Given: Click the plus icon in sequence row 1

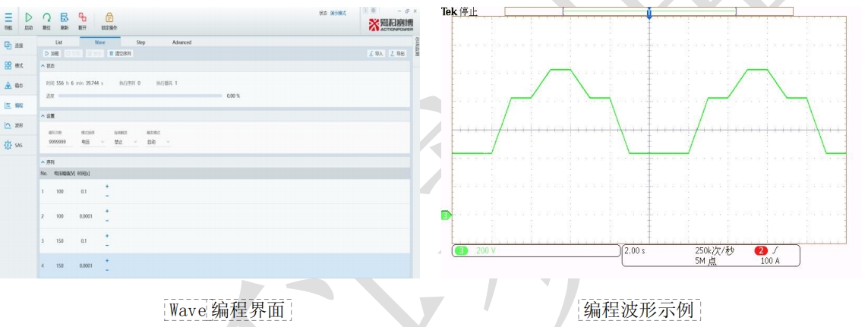Looking at the screenshot, I should point(107,187).
